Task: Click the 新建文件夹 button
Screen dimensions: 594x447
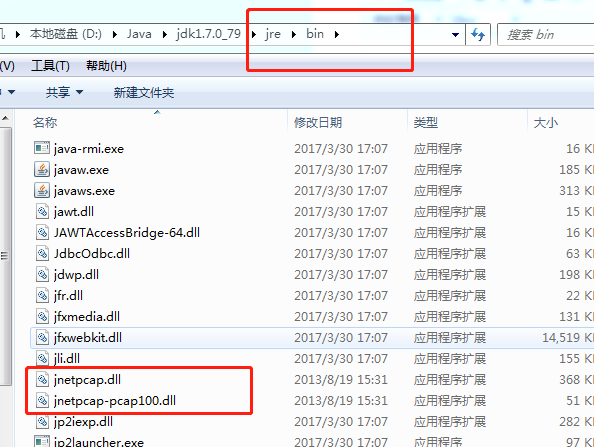Action: 144,92
